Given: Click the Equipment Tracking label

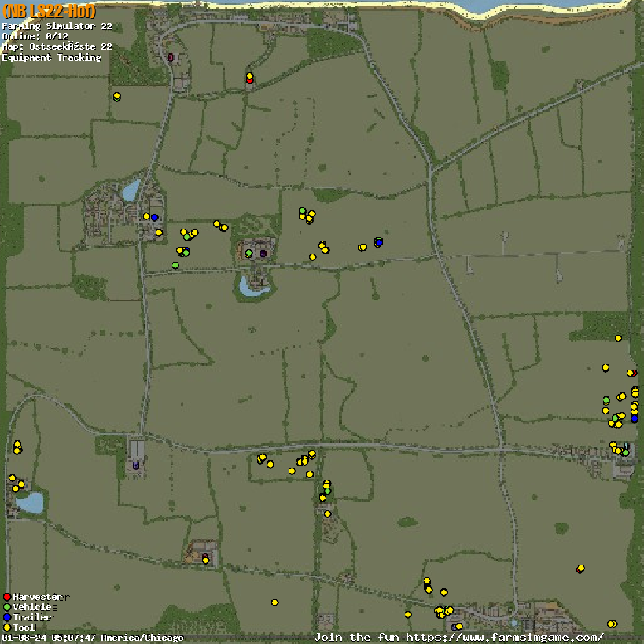Looking at the screenshot, I should [51, 57].
